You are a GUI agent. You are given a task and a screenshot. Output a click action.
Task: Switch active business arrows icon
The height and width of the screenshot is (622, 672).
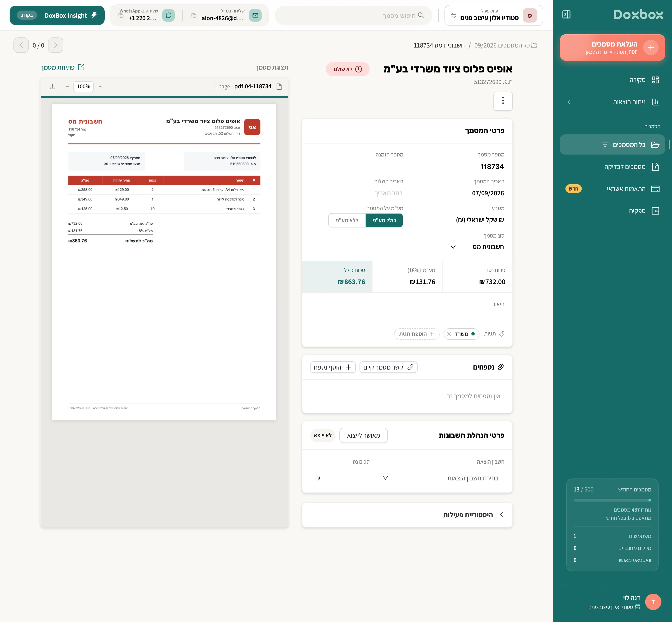[x=454, y=16]
